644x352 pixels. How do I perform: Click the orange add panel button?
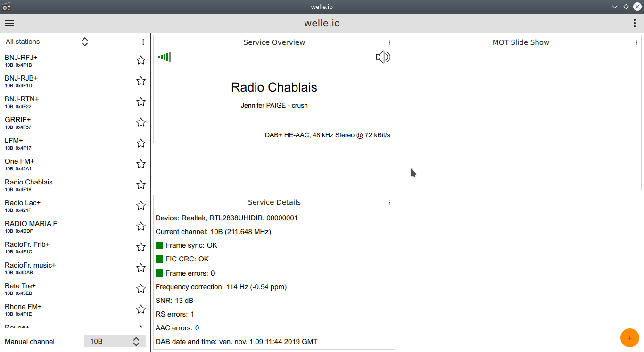pyautogui.click(x=630, y=338)
